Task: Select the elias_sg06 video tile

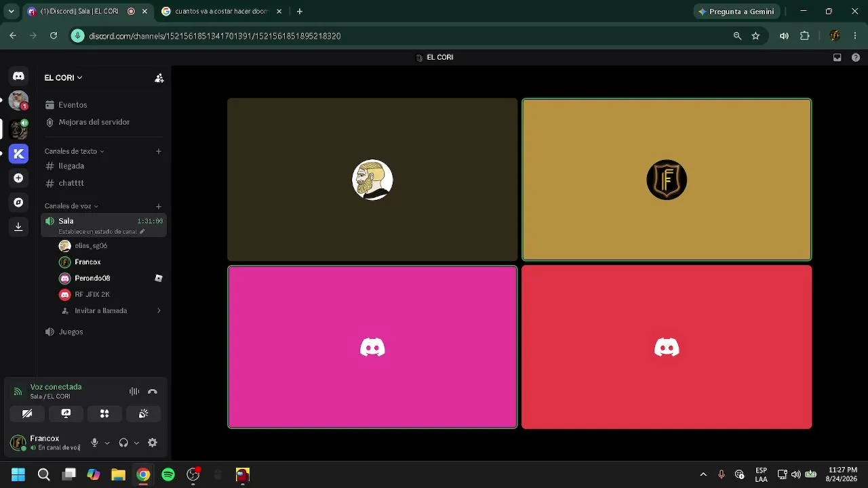Action: coord(372,180)
